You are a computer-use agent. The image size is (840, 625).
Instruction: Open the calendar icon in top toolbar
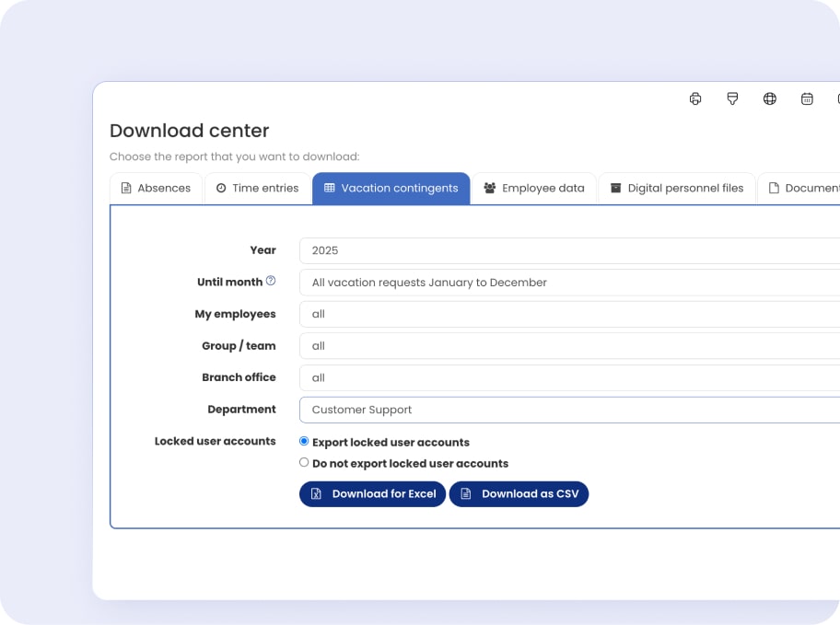tap(807, 98)
